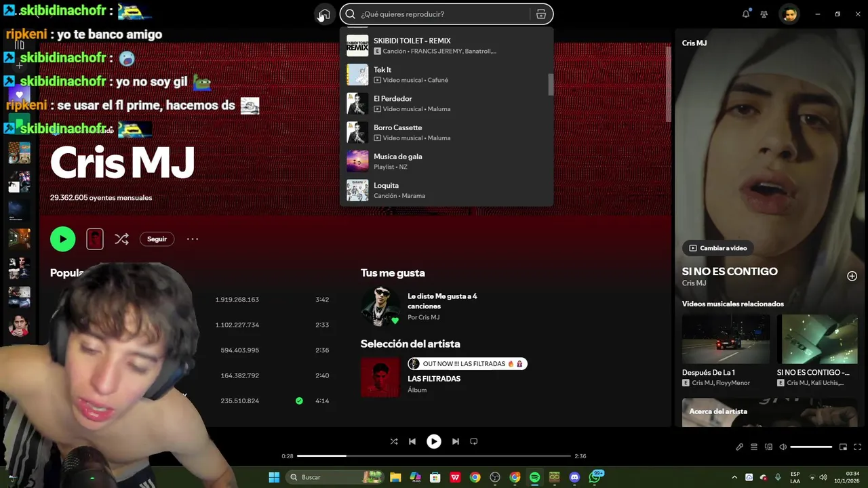This screenshot has height=488, width=868.
Task: Open the Liked Songs heart tile in the sidebar
Action: pos(19,95)
